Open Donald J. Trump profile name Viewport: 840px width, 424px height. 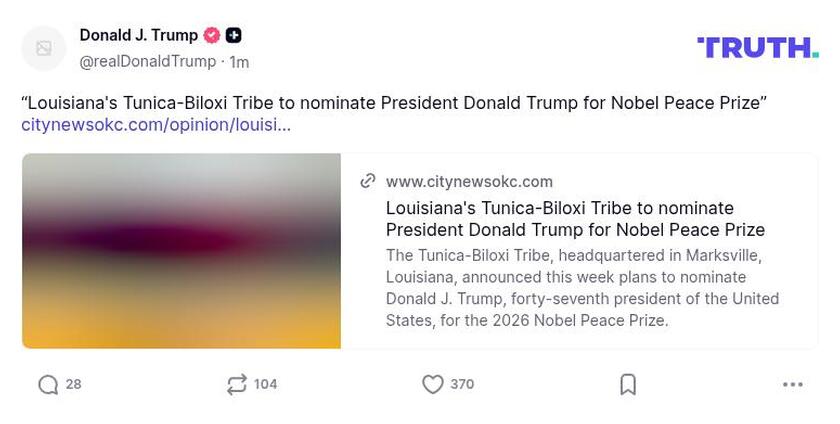click(138, 35)
